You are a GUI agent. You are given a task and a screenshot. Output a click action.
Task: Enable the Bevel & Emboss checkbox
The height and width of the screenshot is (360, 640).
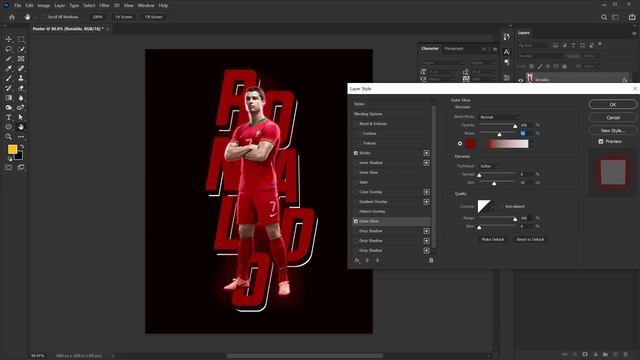356,124
